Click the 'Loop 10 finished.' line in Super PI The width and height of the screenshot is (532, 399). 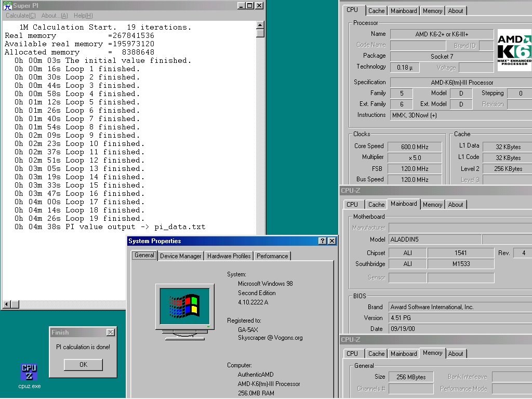pyautogui.click(x=79, y=144)
